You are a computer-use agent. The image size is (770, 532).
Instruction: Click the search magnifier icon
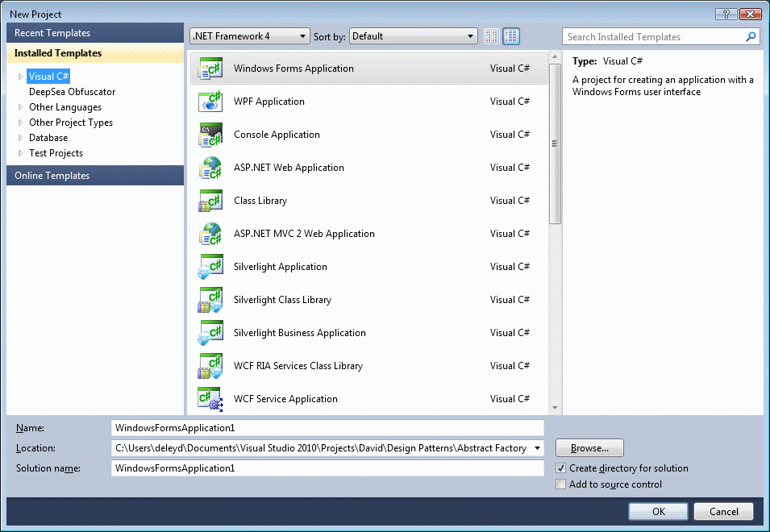click(751, 36)
